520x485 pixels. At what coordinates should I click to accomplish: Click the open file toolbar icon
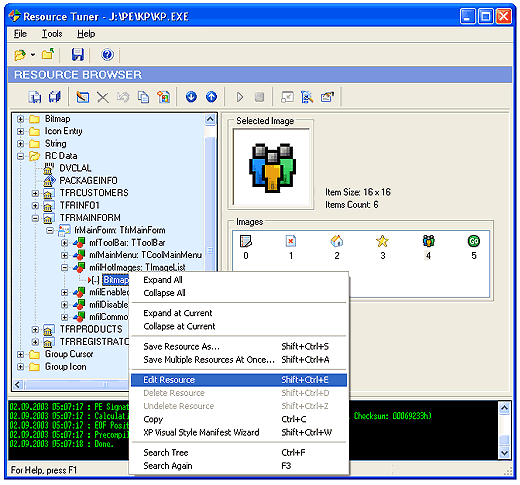click(x=20, y=55)
